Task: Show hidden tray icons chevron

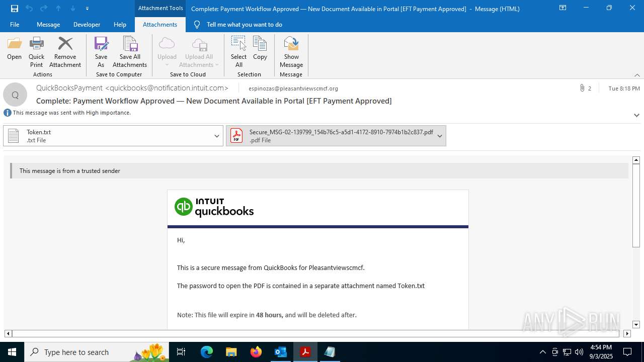Action: (x=542, y=352)
